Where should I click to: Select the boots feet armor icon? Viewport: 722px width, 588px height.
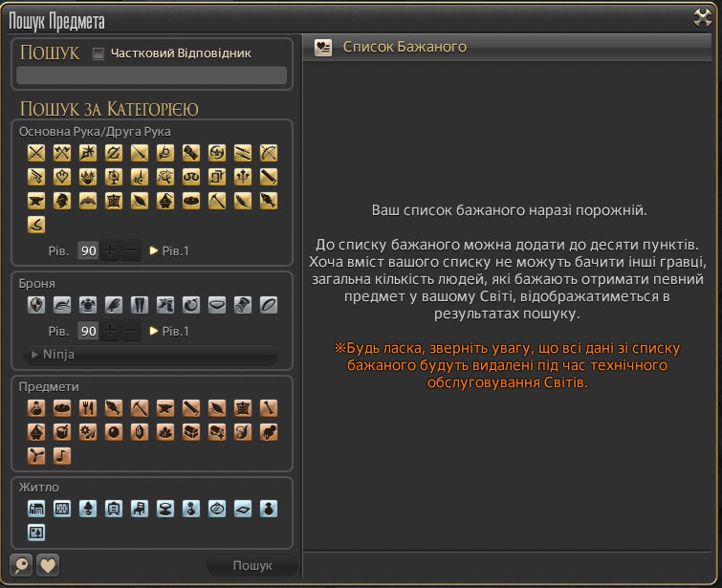point(165,305)
